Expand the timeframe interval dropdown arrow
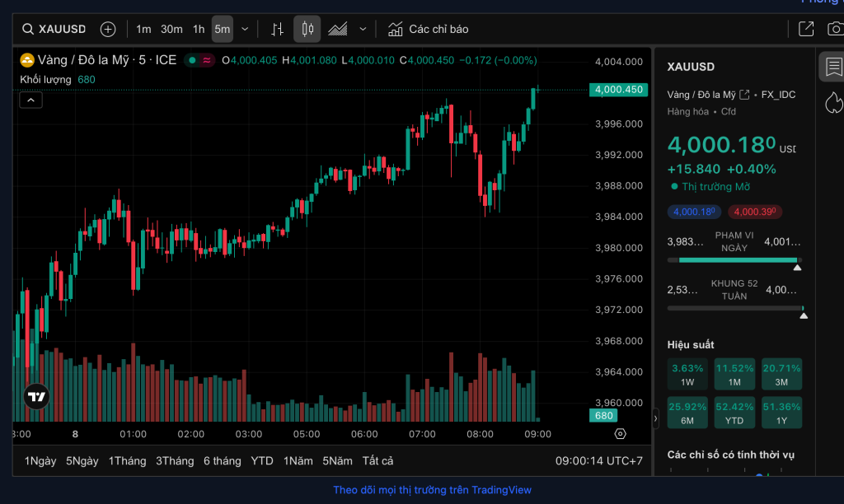 pyautogui.click(x=245, y=29)
